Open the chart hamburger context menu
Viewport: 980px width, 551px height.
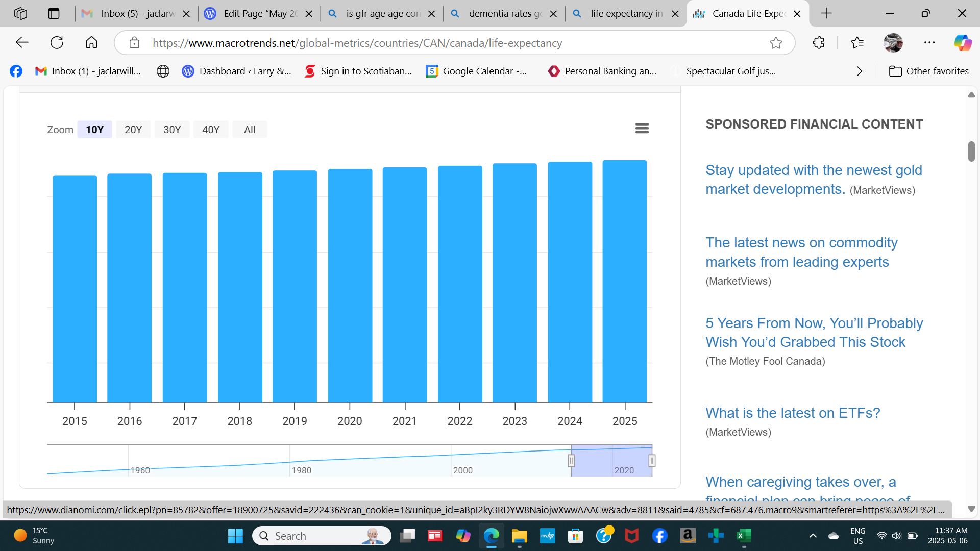coord(642,129)
